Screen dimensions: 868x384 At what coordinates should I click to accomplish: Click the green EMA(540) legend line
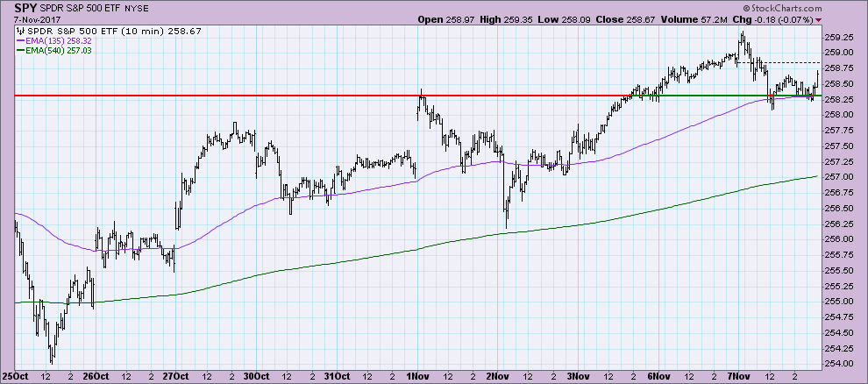[21, 50]
